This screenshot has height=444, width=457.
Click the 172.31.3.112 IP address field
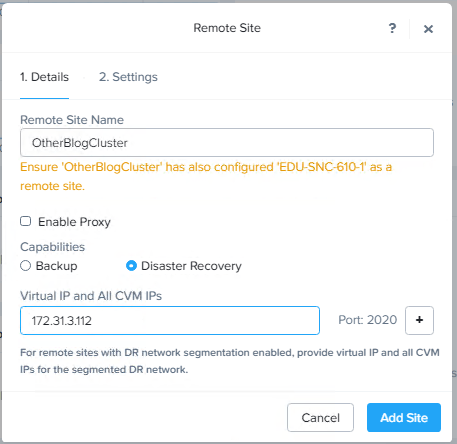click(x=170, y=320)
